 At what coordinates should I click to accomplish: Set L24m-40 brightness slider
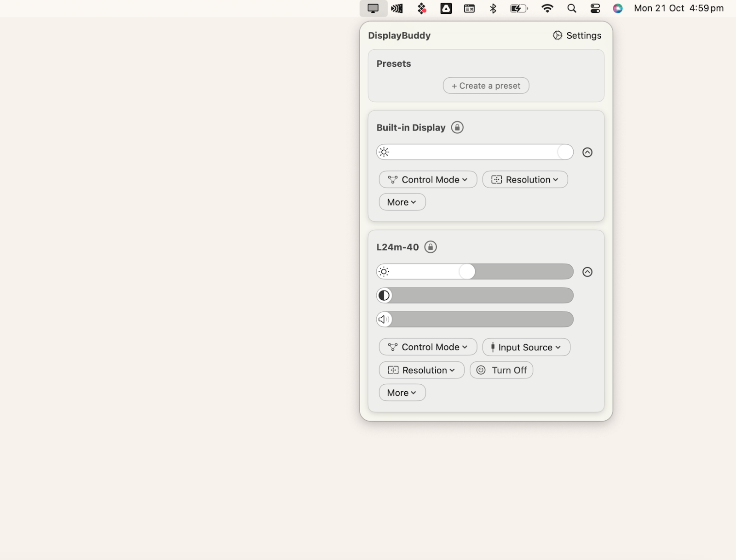(475, 272)
